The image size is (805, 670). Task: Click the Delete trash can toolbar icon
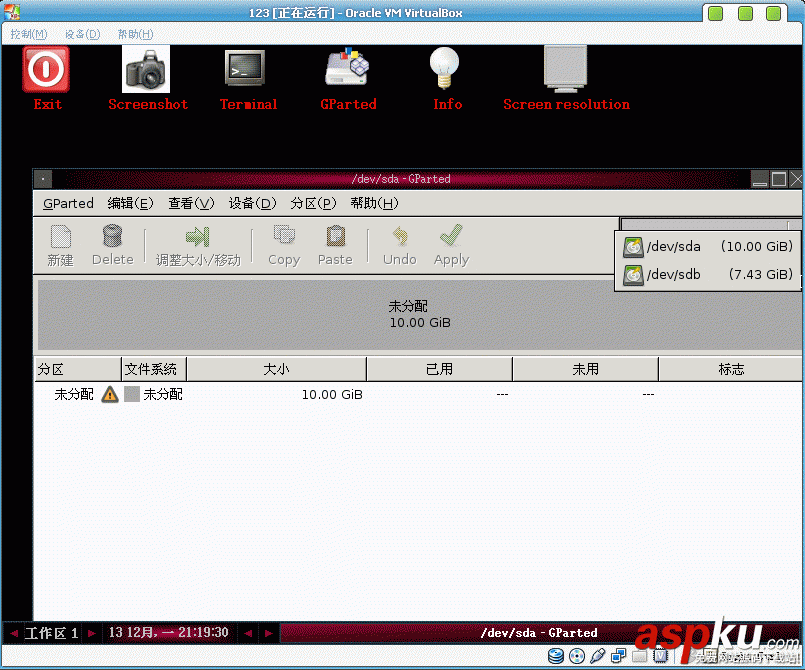coord(112,246)
